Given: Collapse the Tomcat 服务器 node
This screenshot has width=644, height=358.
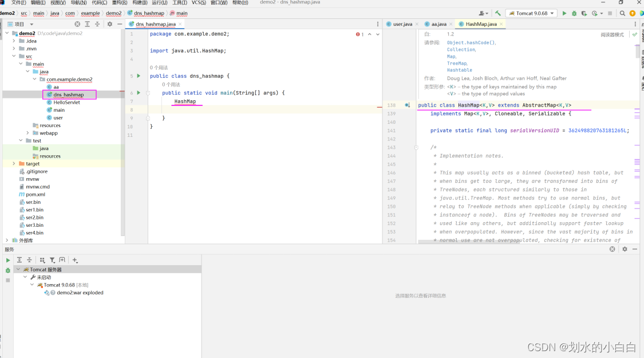Looking at the screenshot, I should 18,270.
